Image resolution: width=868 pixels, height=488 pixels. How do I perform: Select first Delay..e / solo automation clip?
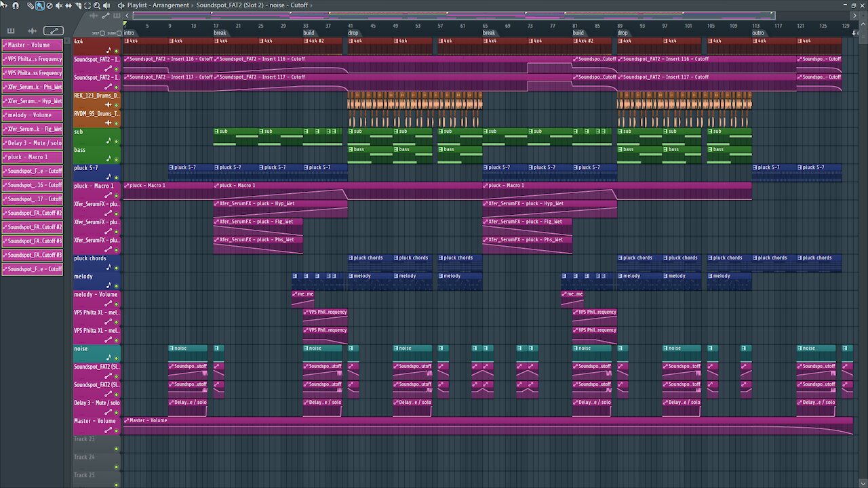coord(188,407)
